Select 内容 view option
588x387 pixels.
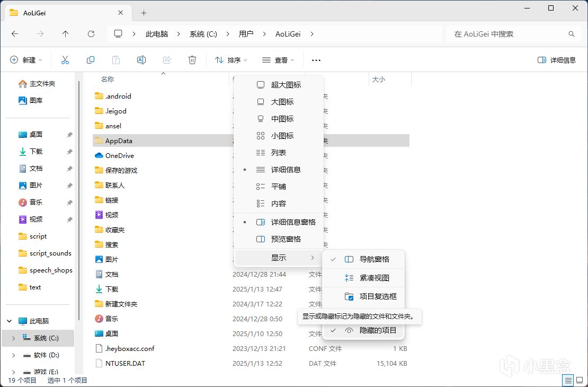click(279, 204)
